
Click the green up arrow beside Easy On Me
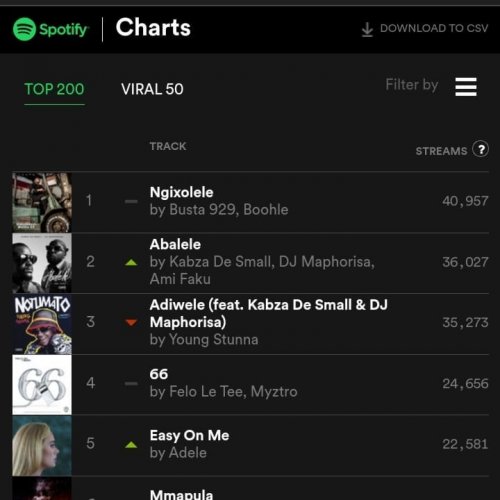tap(131, 444)
